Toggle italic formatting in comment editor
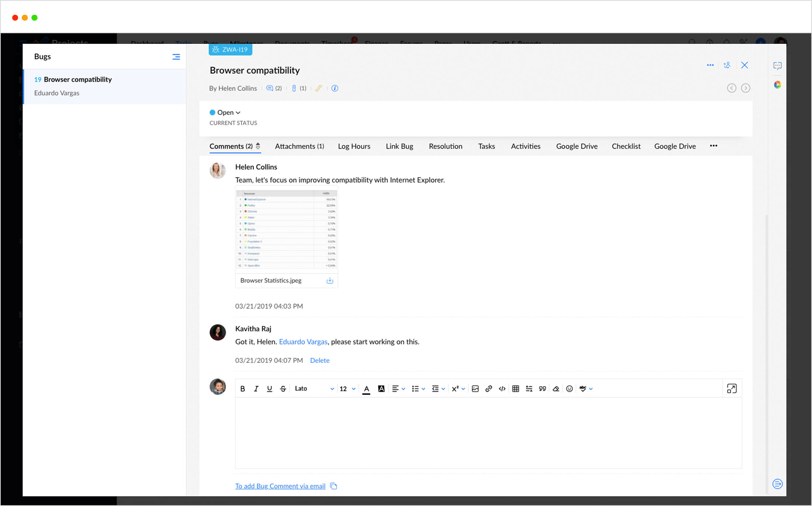 (x=256, y=389)
